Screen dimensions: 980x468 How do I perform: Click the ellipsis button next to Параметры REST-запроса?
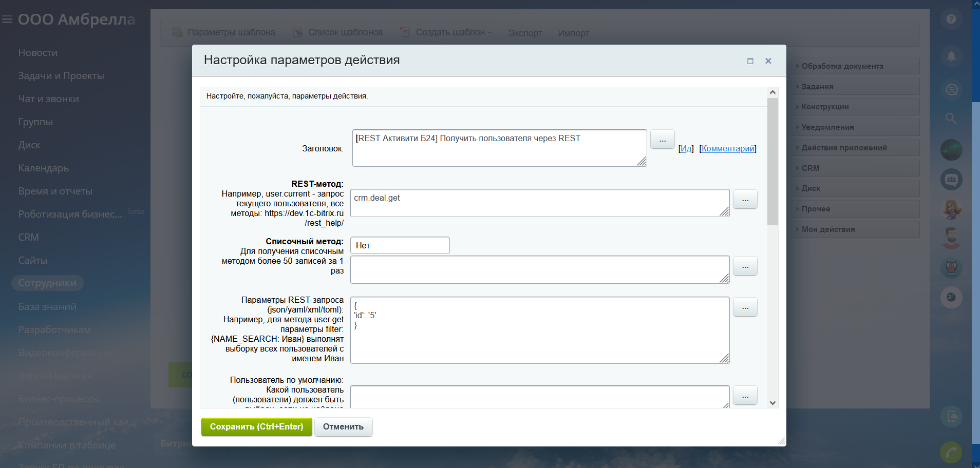point(745,307)
